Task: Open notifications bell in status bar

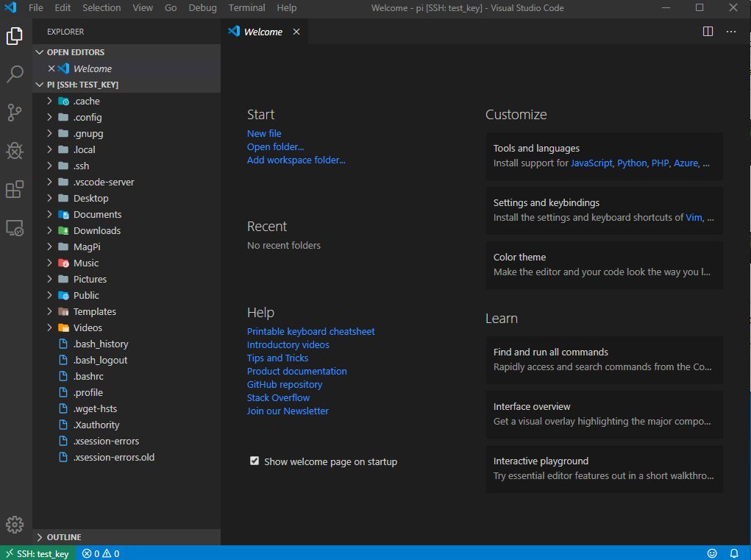Action: click(734, 553)
